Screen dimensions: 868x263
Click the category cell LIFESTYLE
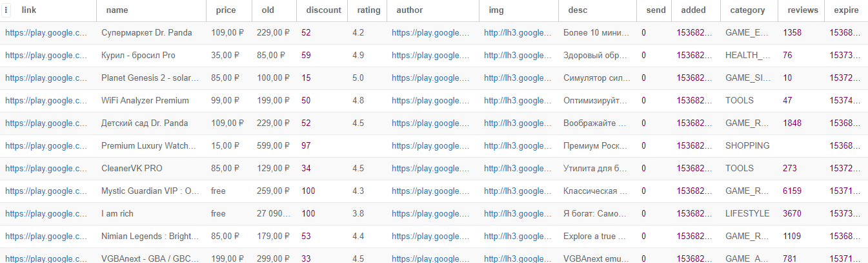[747, 214]
